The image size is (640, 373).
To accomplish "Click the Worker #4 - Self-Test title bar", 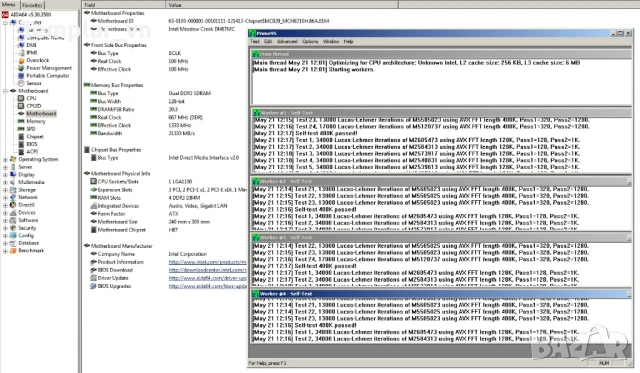I will pyautogui.click(x=442, y=294).
